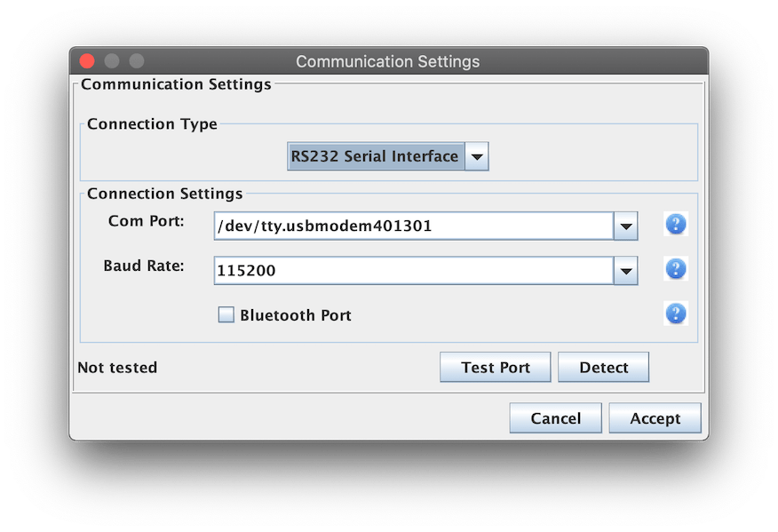This screenshot has height=532, width=778.
Task: Cancel the communication settings dialog
Action: pos(556,417)
